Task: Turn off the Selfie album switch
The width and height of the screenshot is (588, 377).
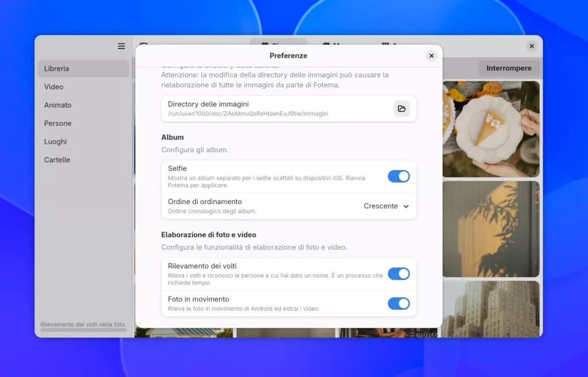Action: 399,176
